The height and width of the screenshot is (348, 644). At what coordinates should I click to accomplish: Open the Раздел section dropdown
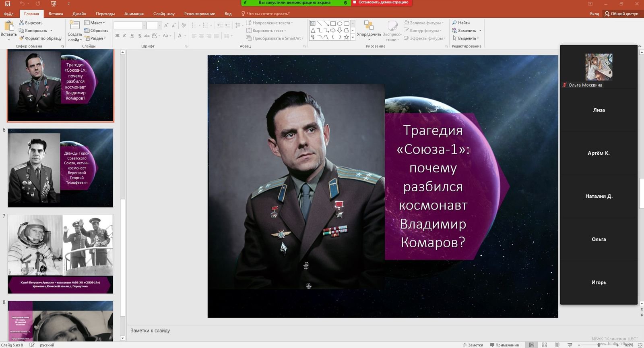(95, 38)
